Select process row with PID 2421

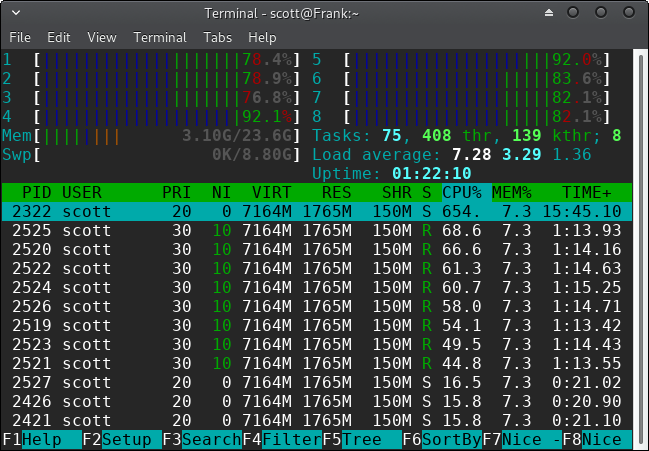tap(317, 420)
